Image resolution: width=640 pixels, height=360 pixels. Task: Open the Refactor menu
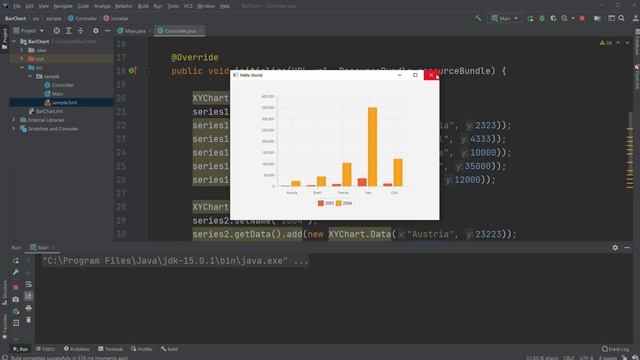[x=124, y=6]
